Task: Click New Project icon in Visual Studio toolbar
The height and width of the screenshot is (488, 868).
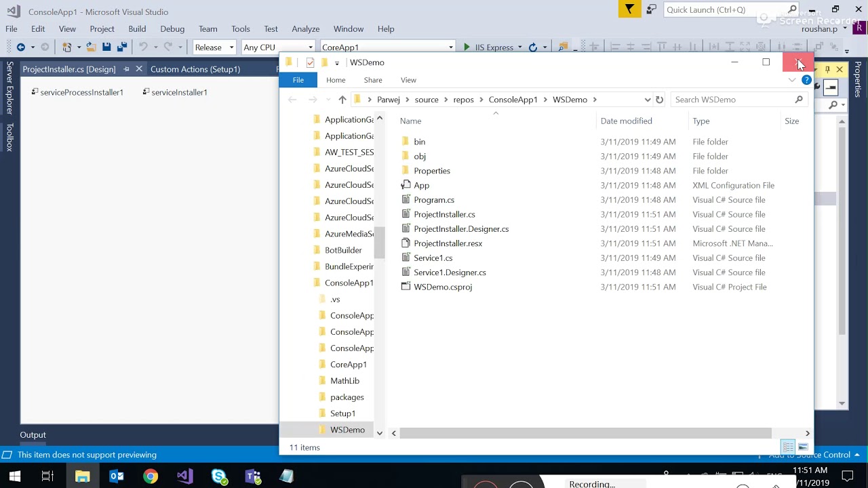Action: point(66,47)
